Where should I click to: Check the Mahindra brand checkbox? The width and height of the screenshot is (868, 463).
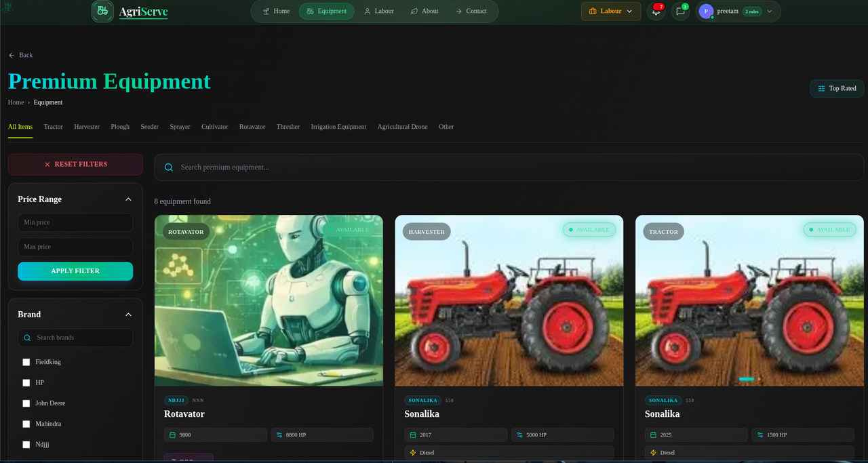[26, 424]
